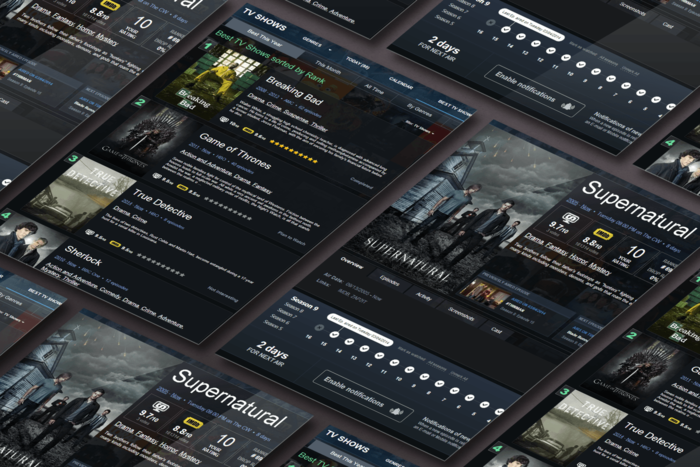The height and width of the screenshot is (467, 700).
Task: Click the 9.7 score icon in the bottom-left Supernatural panel
Action: coord(161,406)
